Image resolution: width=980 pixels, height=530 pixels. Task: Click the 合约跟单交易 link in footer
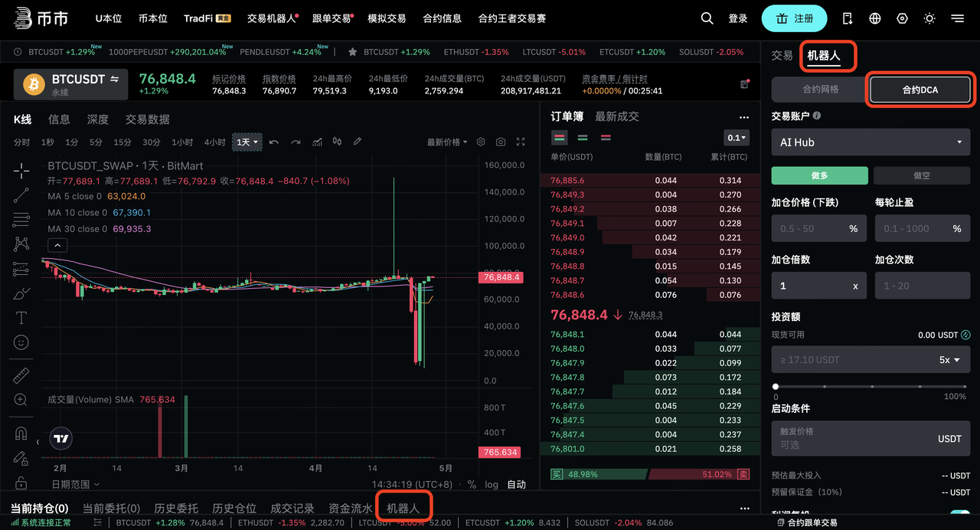pos(806,522)
